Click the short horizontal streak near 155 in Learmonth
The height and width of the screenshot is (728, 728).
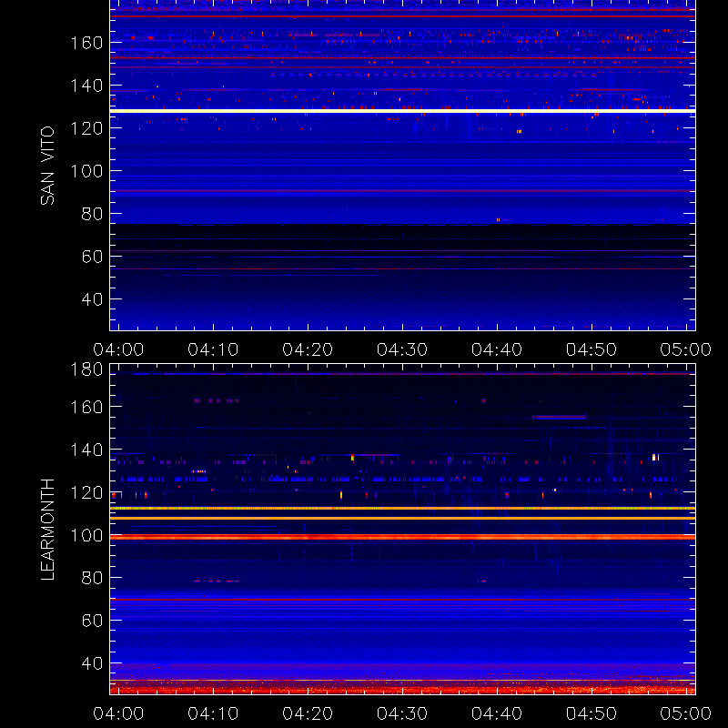[x=559, y=418]
